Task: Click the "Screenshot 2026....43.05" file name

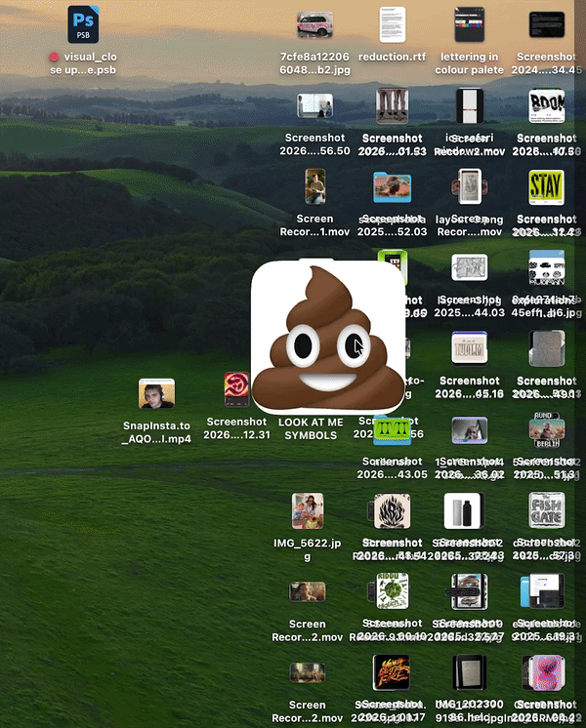Action: pos(393,467)
